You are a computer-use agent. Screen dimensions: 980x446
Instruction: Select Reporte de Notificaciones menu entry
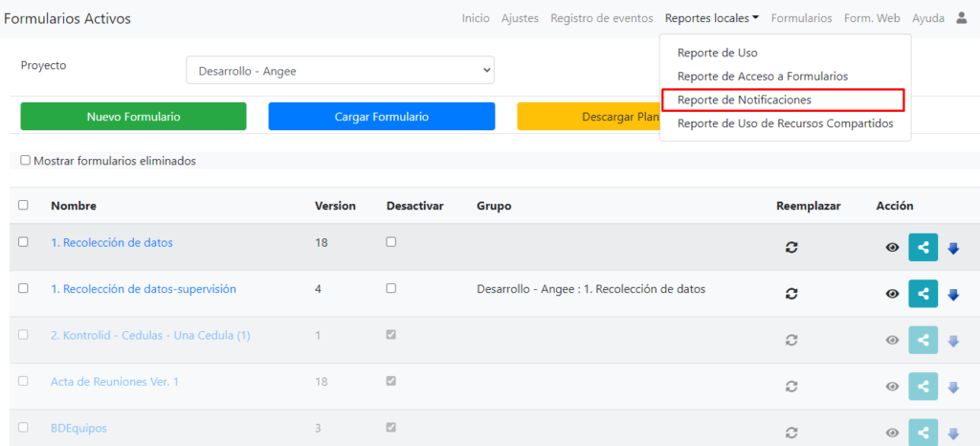pyautogui.click(x=744, y=100)
